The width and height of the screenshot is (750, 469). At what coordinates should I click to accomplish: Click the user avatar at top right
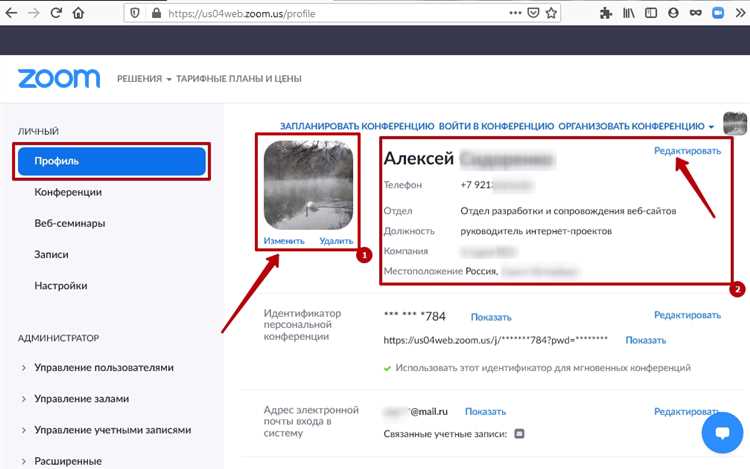point(735,124)
